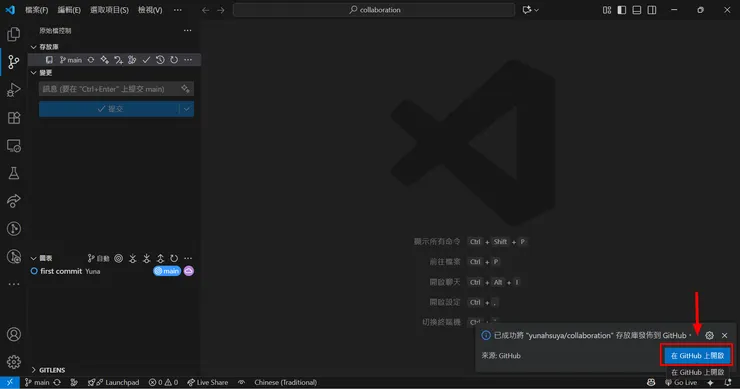Screen dimensions: 740x389
Task: Open the 檢視(V) menu
Action: pos(150,10)
